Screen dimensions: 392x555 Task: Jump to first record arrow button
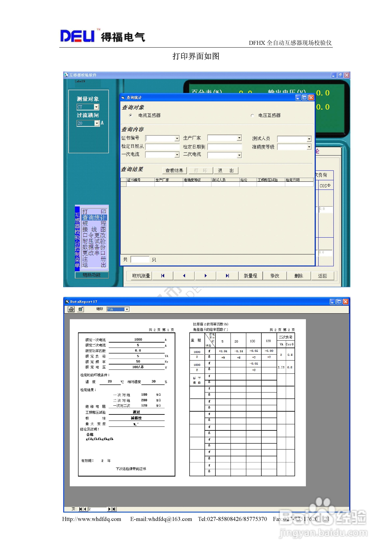coord(163,276)
